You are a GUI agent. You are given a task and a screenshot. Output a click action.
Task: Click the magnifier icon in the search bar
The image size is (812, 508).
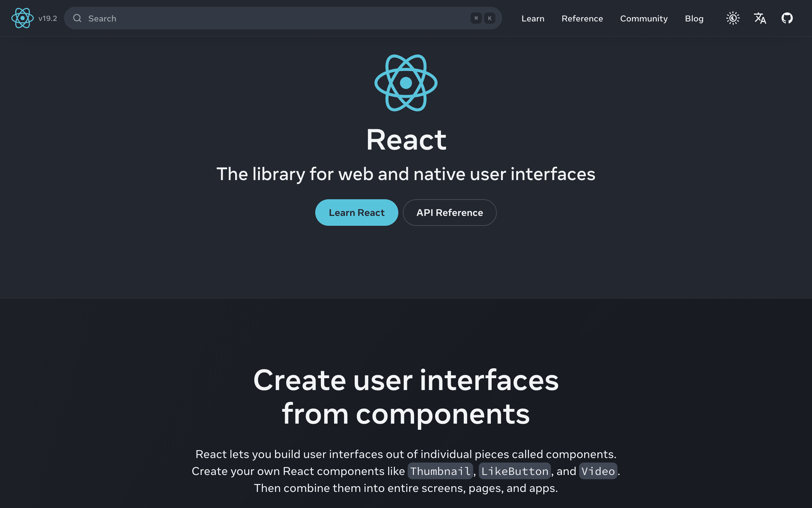pyautogui.click(x=77, y=18)
